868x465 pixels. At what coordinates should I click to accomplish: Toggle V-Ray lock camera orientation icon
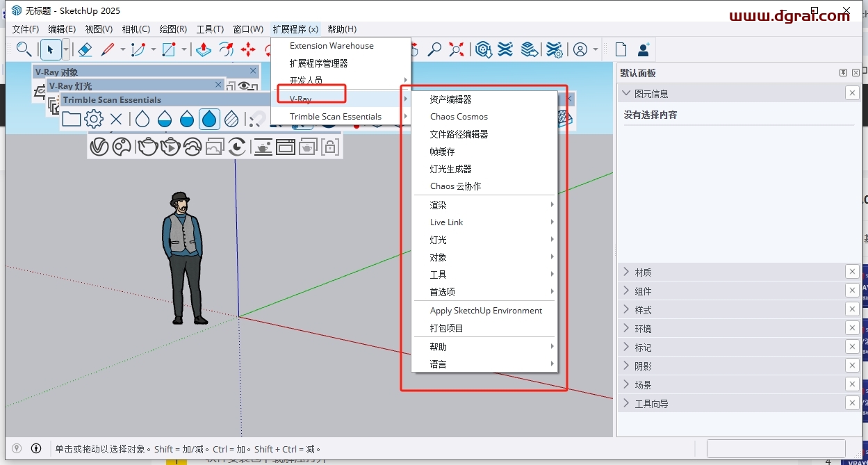[329, 147]
